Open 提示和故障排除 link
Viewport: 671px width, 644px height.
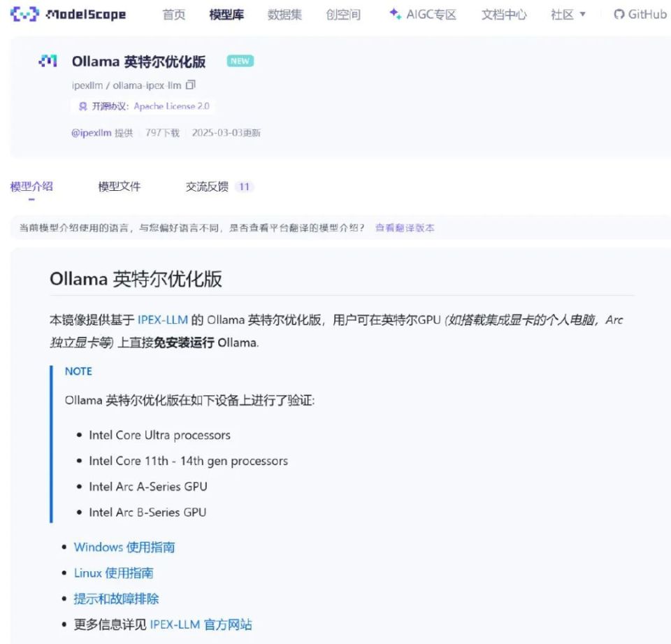116,599
